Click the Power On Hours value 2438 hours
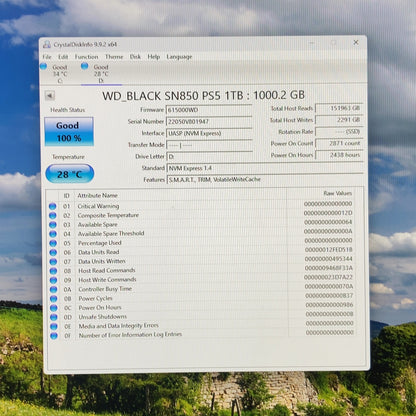This screenshot has height=416, width=416. 339,155
